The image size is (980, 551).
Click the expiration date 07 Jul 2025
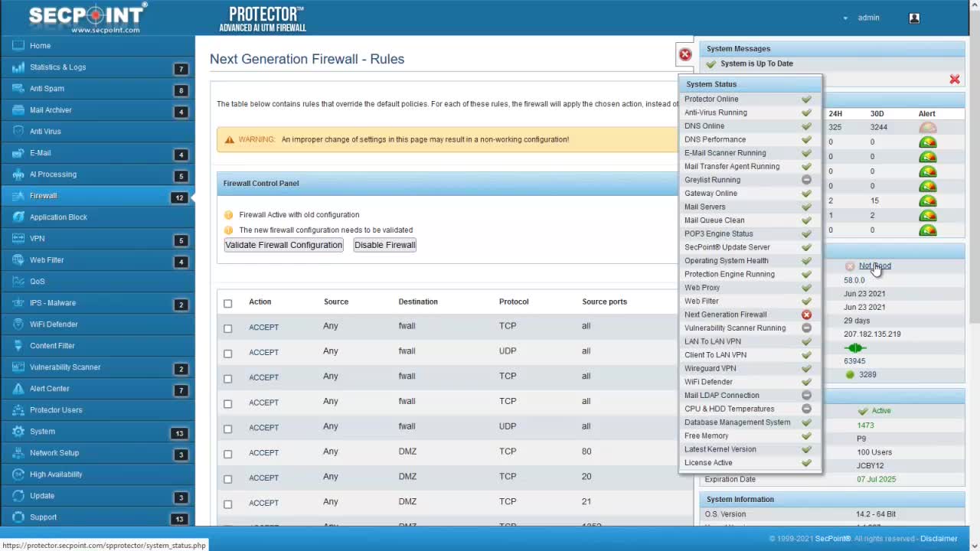pos(876,479)
